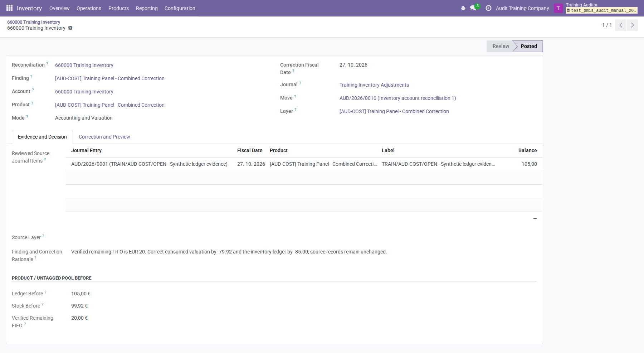Switch to Correction and Preview tab
Image resolution: width=644 pixels, height=353 pixels.
(104, 137)
